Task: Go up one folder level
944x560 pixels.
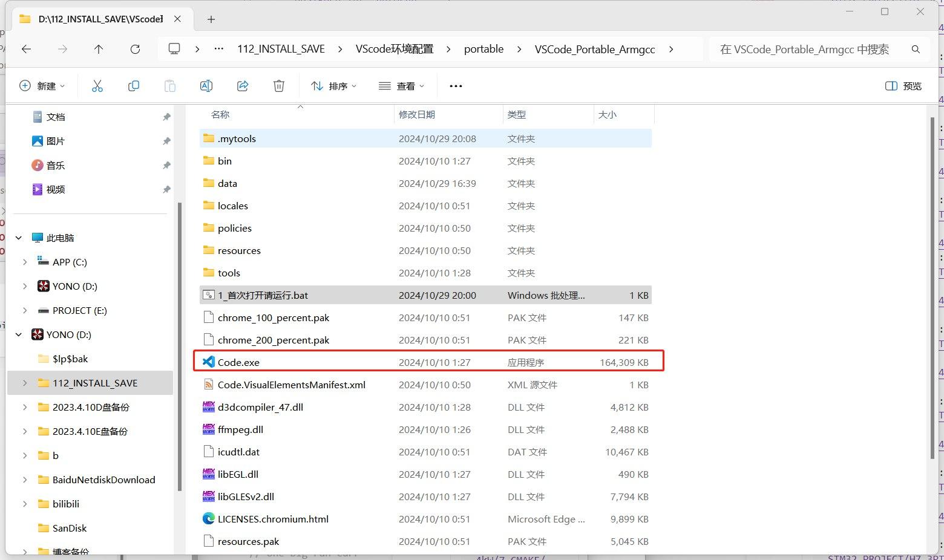Action: [99, 49]
